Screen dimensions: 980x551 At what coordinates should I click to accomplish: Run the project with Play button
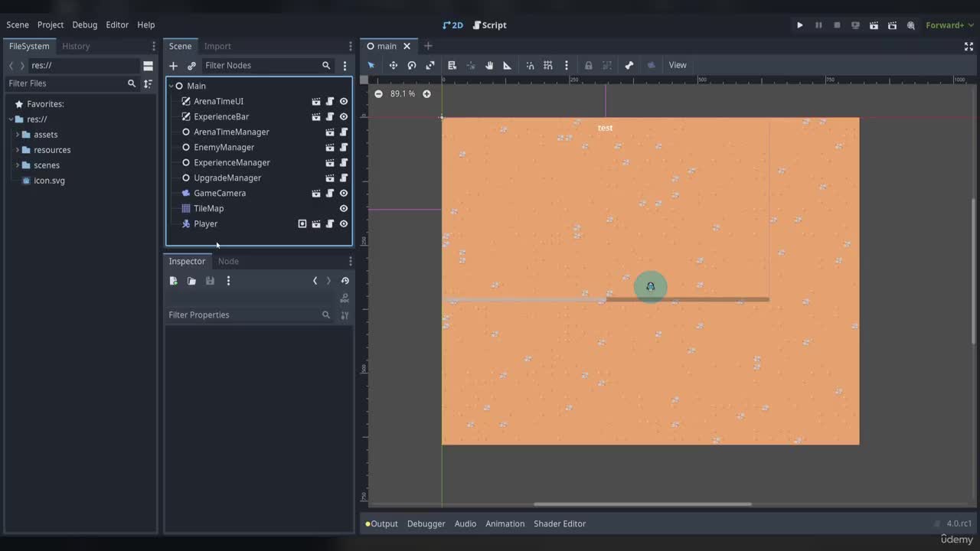[800, 25]
